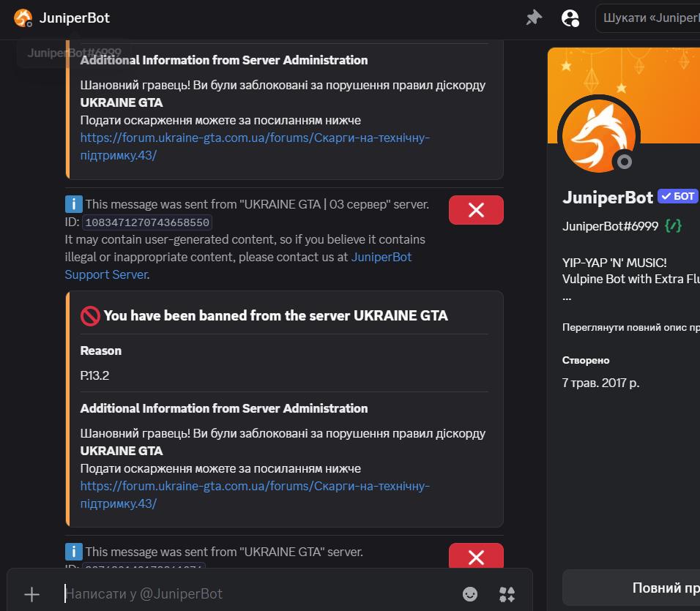Open first forum.ukraine-gta.com.ua appeal link
The height and width of the screenshot is (611, 700).
pos(255,146)
